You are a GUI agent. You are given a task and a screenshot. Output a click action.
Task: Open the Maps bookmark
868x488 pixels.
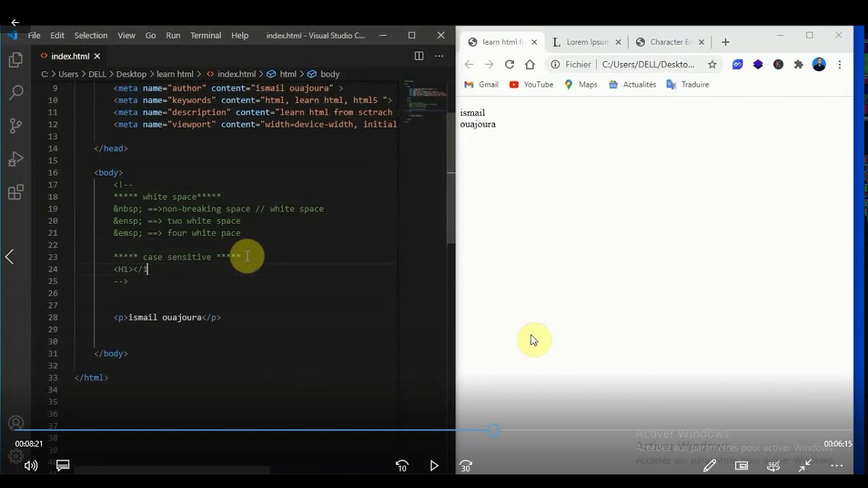pos(580,85)
